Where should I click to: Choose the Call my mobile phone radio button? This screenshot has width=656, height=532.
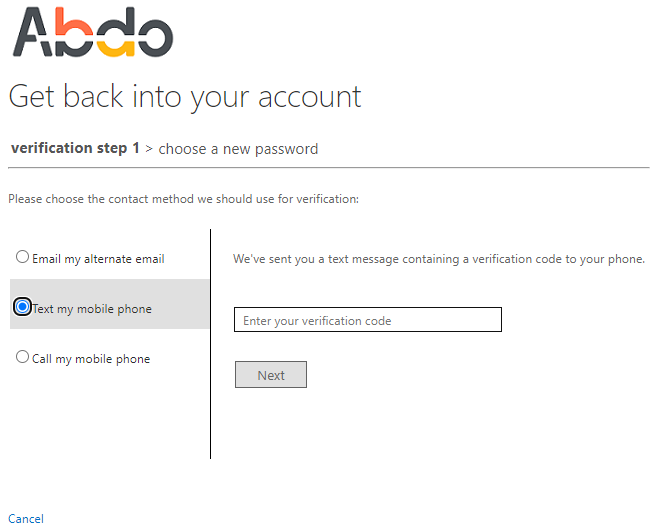tap(22, 357)
